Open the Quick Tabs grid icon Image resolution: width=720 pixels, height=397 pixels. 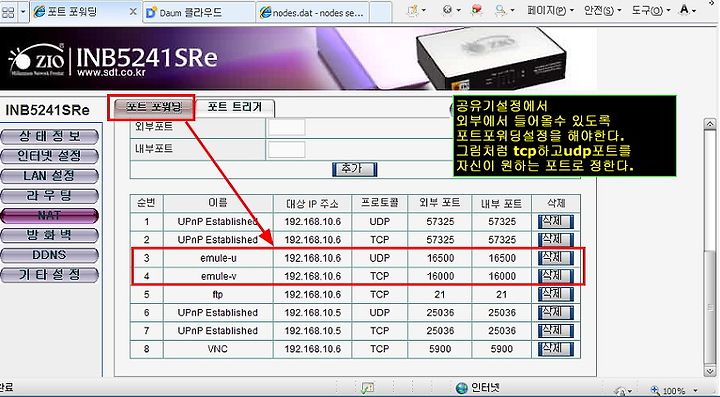tap(8, 11)
